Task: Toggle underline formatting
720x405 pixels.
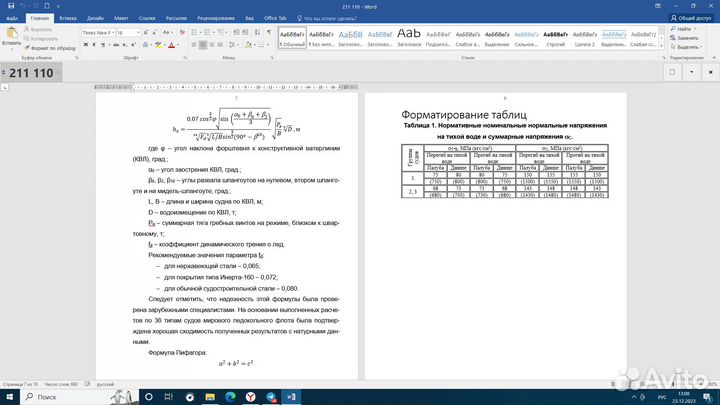Action: pos(103,45)
